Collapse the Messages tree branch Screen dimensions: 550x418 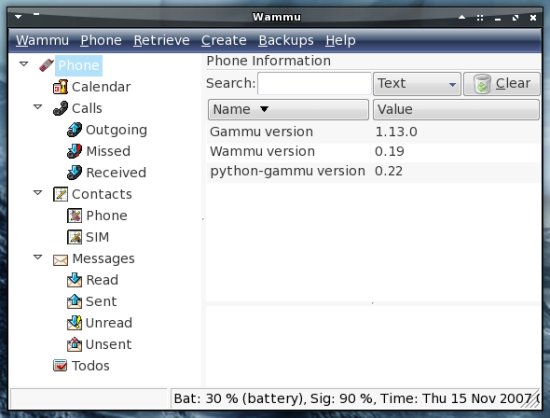pyautogui.click(x=38, y=257)
